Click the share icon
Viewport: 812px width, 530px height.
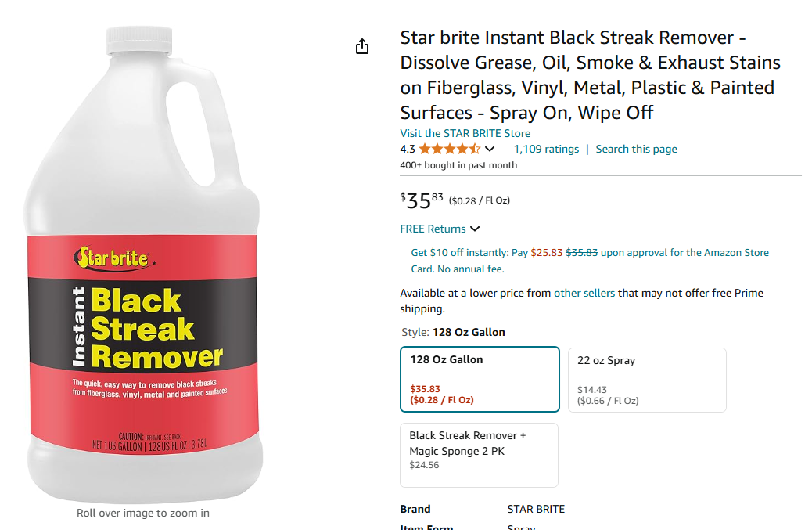pyautogui.click(x=361, y=45)
